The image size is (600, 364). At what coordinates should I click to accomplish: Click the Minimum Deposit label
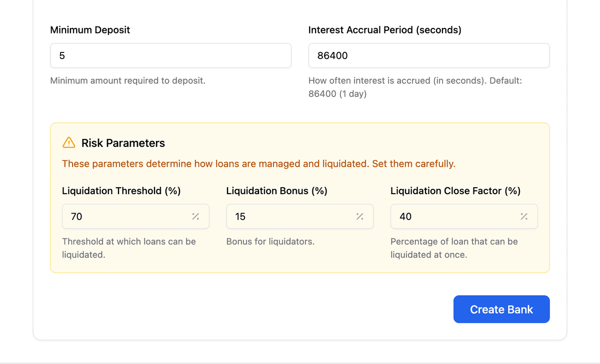[x=90, y=30]
